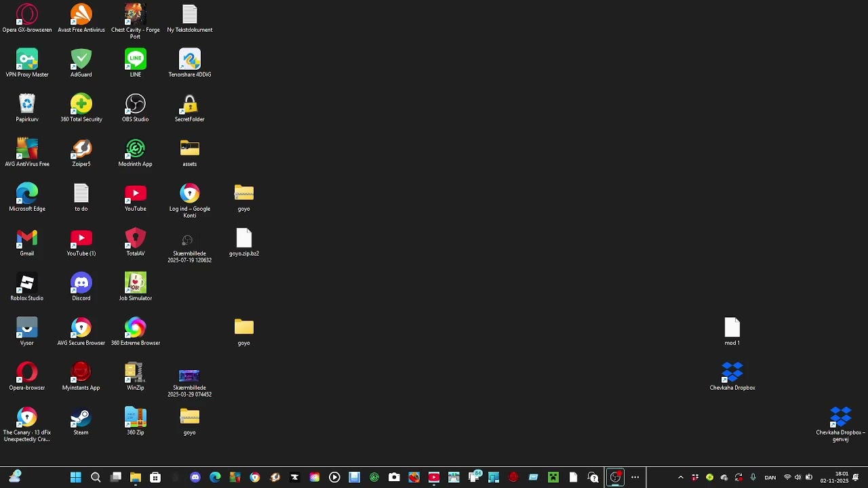The height and width of the screenshot is (488, 868).
Task: Select the Roblox Studio shortcut
Action: [x=27, y=287]
